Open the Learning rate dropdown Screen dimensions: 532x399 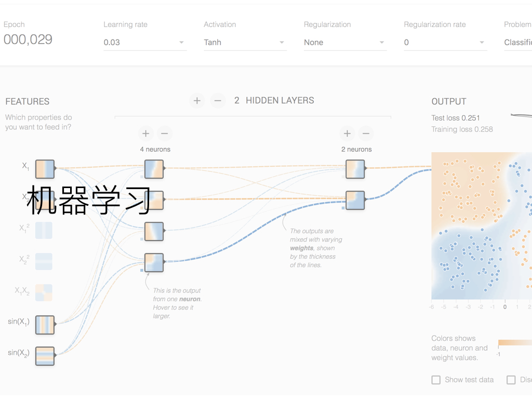145,43
